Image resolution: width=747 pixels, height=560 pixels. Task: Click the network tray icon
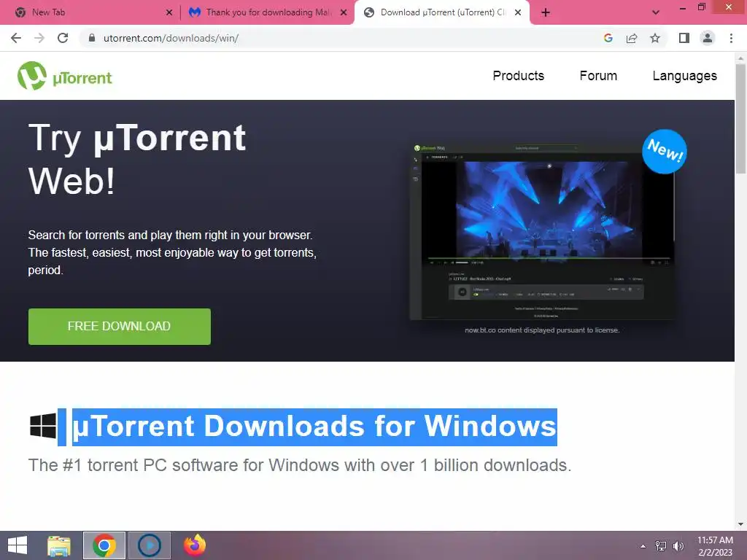pyautogui.click(x=661, y=546)
